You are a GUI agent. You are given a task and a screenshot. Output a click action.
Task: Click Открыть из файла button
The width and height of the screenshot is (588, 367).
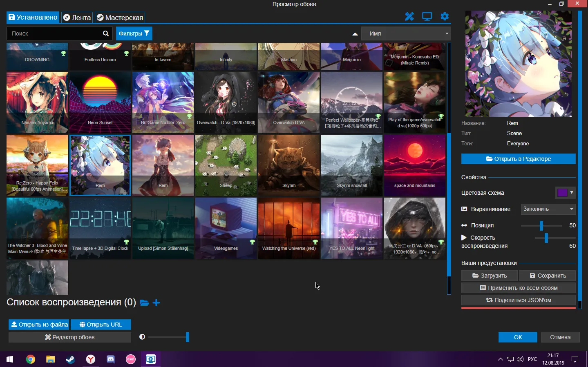[x=39, y=325]
